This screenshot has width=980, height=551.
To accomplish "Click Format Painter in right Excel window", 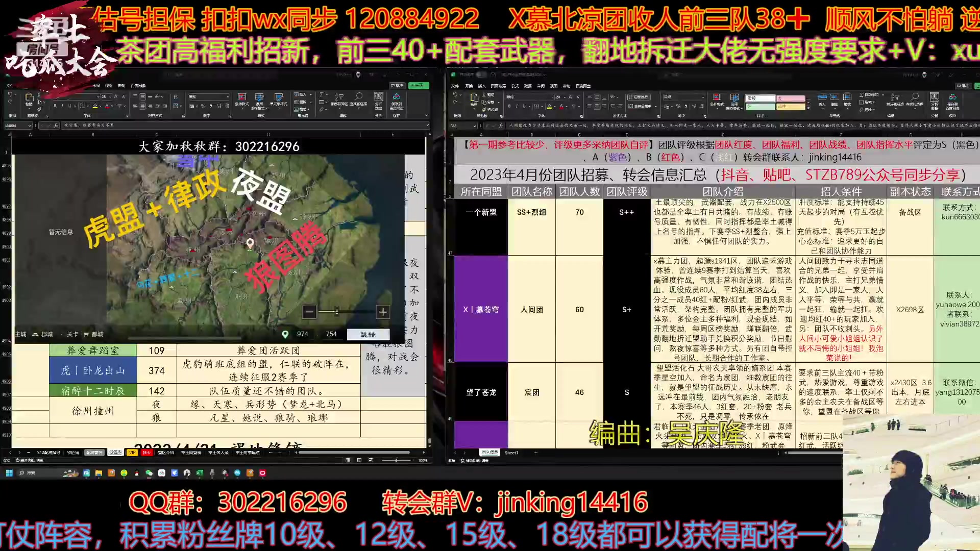I will tap(490, 109).
